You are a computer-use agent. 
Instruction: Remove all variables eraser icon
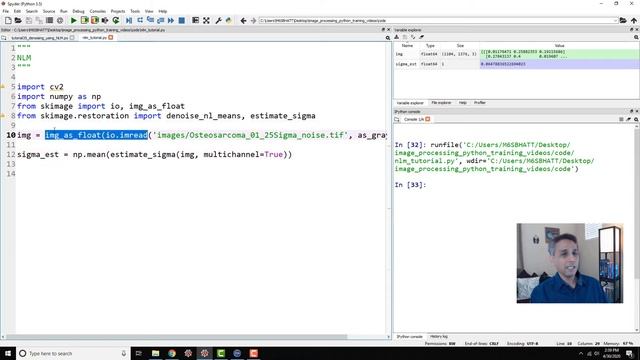422,37
